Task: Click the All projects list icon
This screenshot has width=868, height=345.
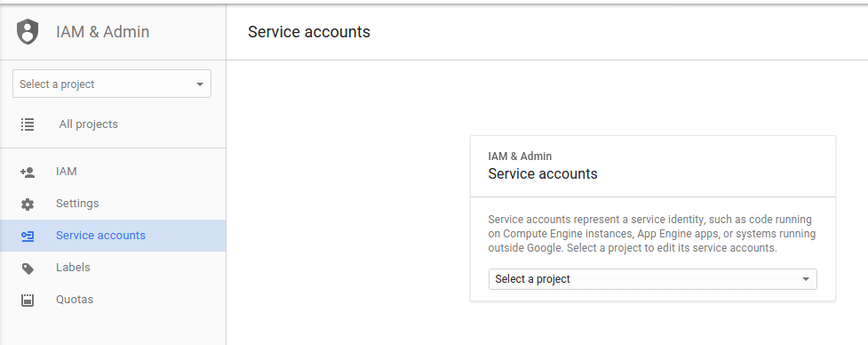Action: [x=28, y=124]
